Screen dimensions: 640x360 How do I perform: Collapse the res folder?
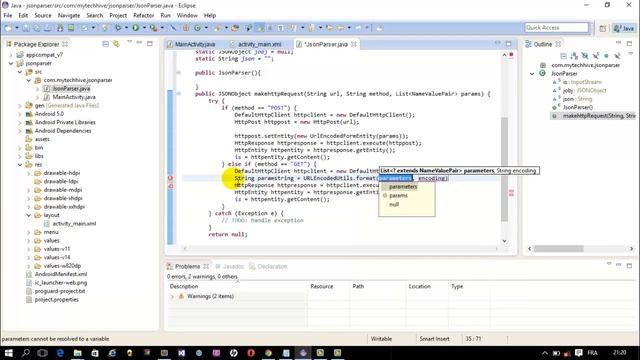[x=20, y=164]
